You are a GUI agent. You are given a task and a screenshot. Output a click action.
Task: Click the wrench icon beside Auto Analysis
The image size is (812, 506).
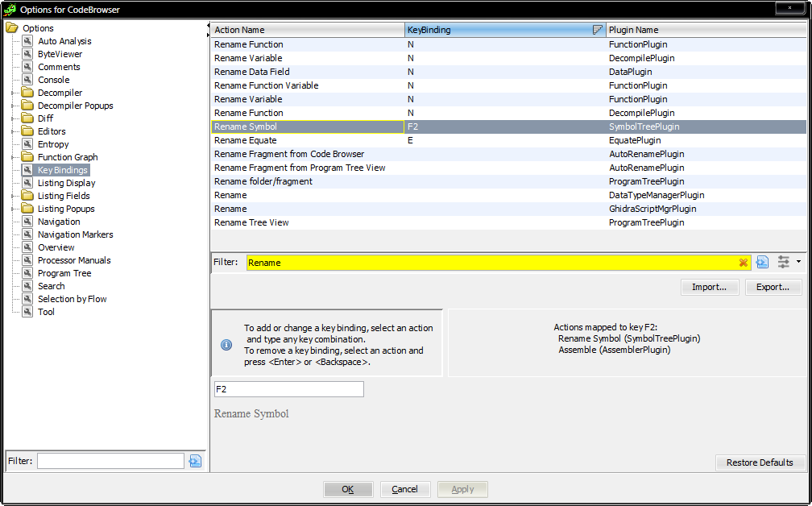tap(29, 41)
